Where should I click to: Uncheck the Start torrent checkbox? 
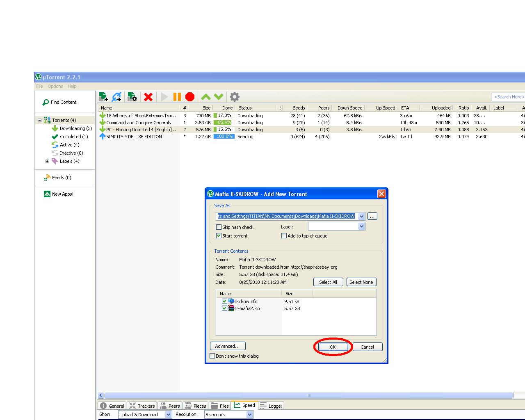click(x=219, y=236)
